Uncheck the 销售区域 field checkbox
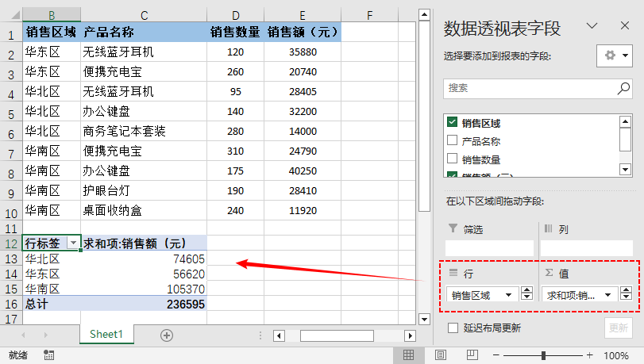This screenshot has height=364, width=644. point(452,122)
